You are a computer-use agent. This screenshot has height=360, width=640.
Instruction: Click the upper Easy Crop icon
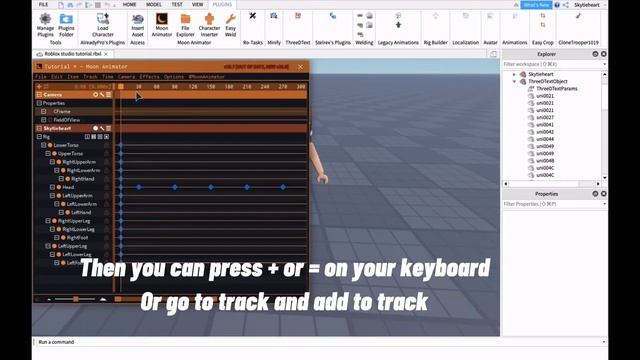pos(543,16)
